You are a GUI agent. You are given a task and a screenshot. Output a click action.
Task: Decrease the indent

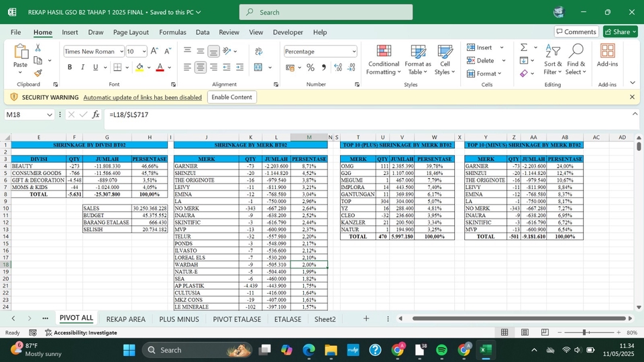[227, 67]
